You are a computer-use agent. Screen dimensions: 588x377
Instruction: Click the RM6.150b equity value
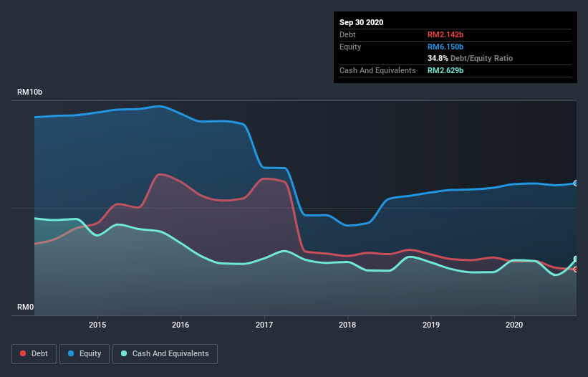445,47
